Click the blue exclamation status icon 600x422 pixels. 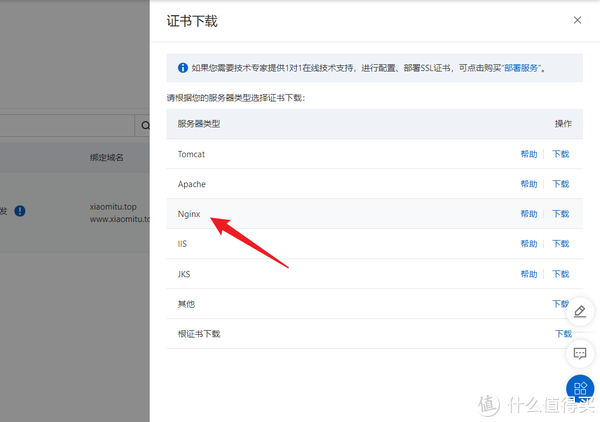pos(20,211)
